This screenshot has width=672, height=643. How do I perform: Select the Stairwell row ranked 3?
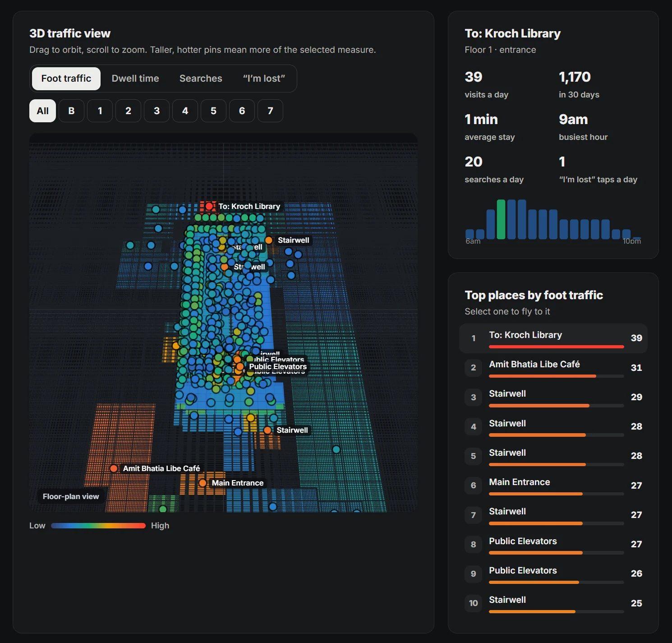(553, 397)
